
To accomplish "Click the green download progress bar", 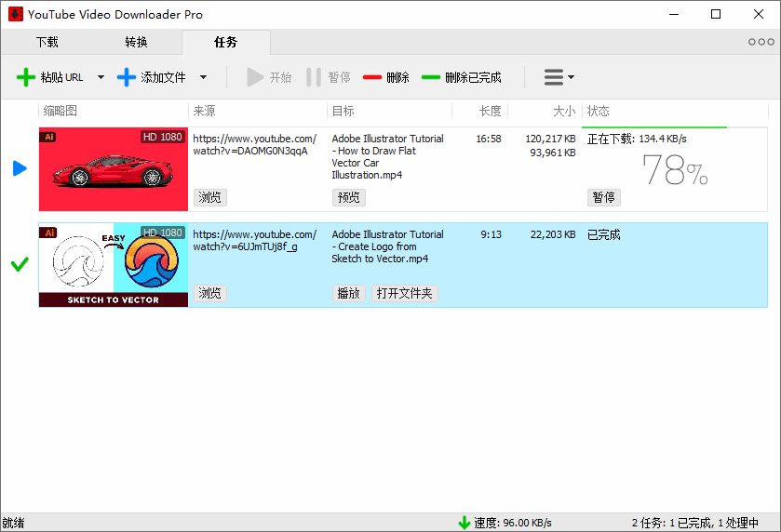I will [654, 127].
